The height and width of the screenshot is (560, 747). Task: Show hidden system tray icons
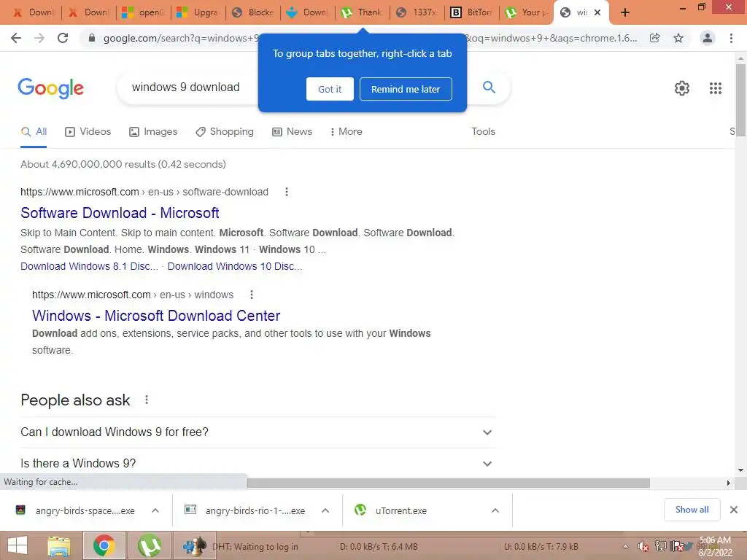[625, 547]
